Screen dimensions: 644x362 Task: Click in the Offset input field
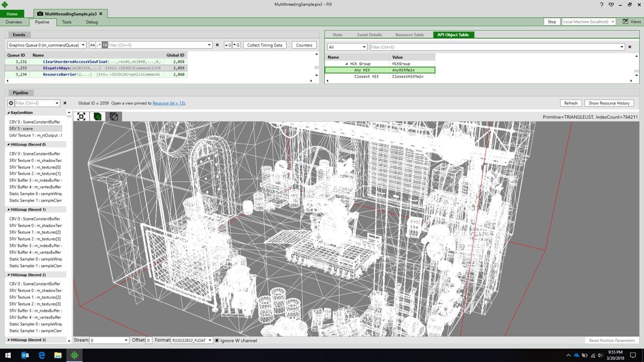point(149,340)
